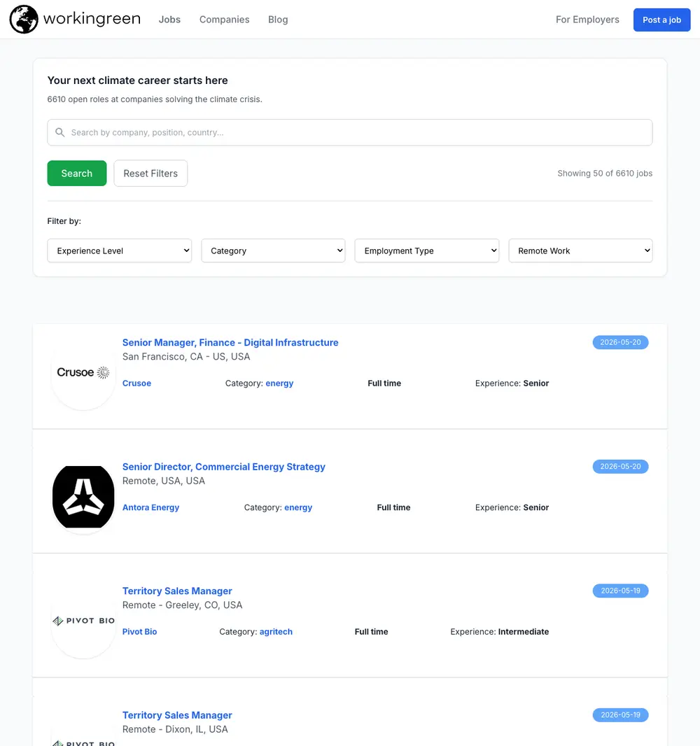Open the Crusoe company link
Image resolution: width=700 pixels, height=746 pixels.
[136, 383]
